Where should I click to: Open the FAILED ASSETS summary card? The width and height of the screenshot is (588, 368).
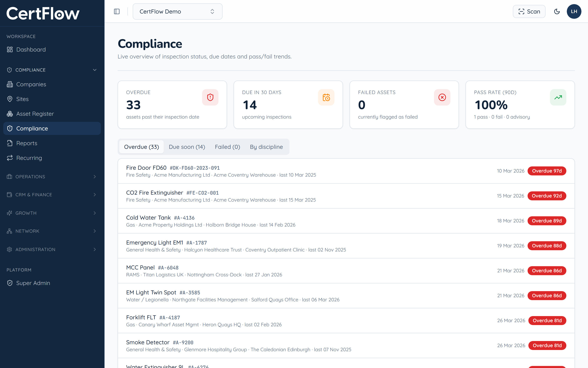(x=404, y=105)
